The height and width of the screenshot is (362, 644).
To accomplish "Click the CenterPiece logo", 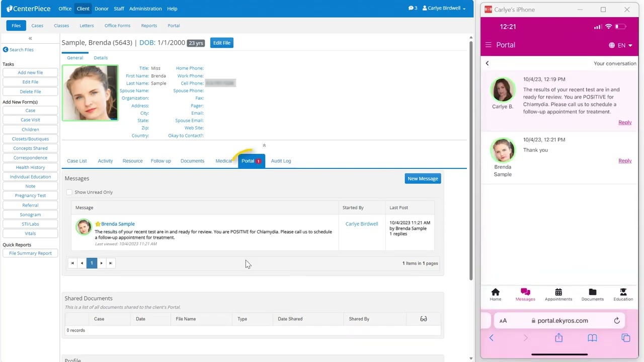I will [28, 9].
